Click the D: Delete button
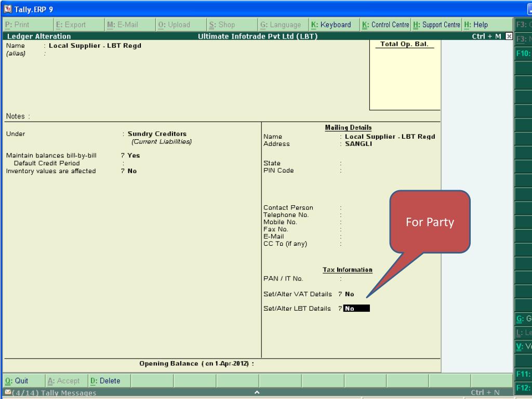The image size is (532, 399). pyautogui.click(x=109, y=381)
